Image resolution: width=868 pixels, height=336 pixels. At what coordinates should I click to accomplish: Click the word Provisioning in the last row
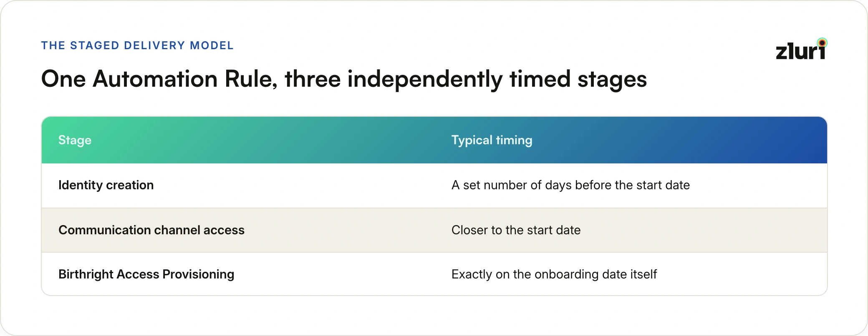point(198,274)
